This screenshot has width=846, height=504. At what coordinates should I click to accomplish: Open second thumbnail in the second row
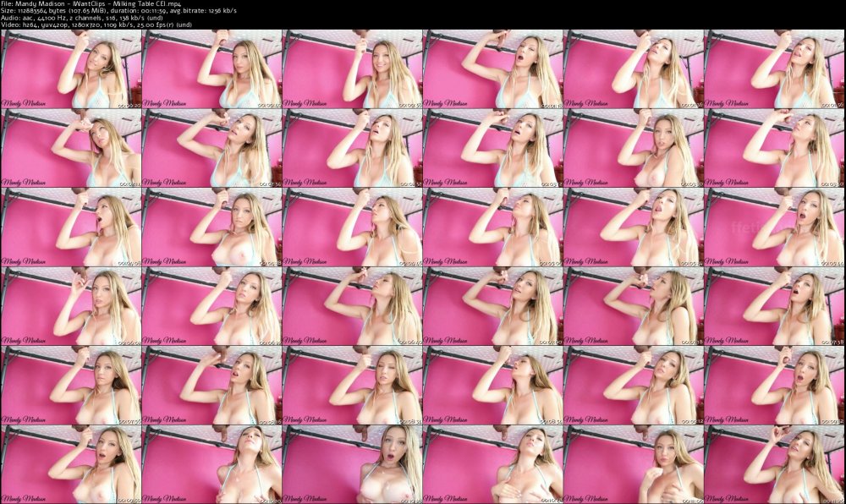211,148
